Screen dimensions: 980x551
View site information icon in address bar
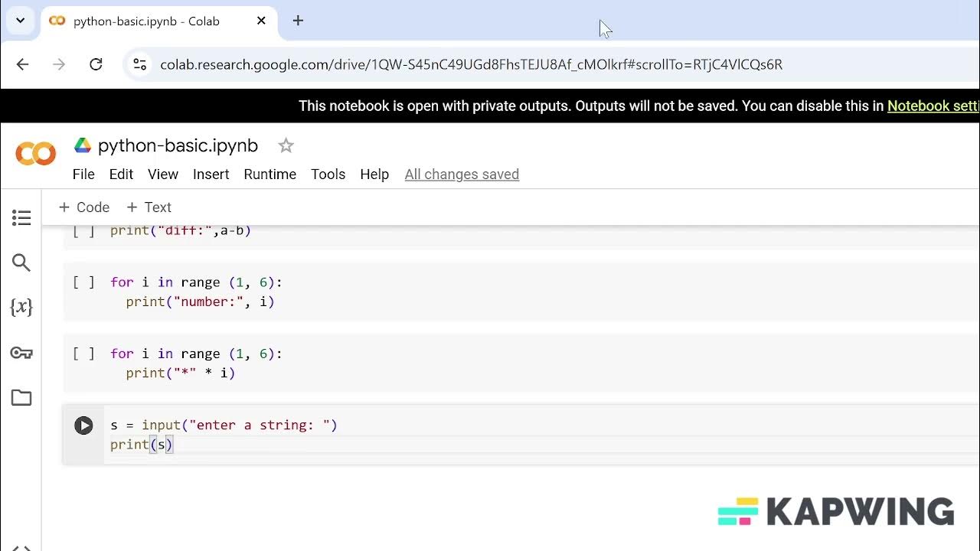(139, 64)
